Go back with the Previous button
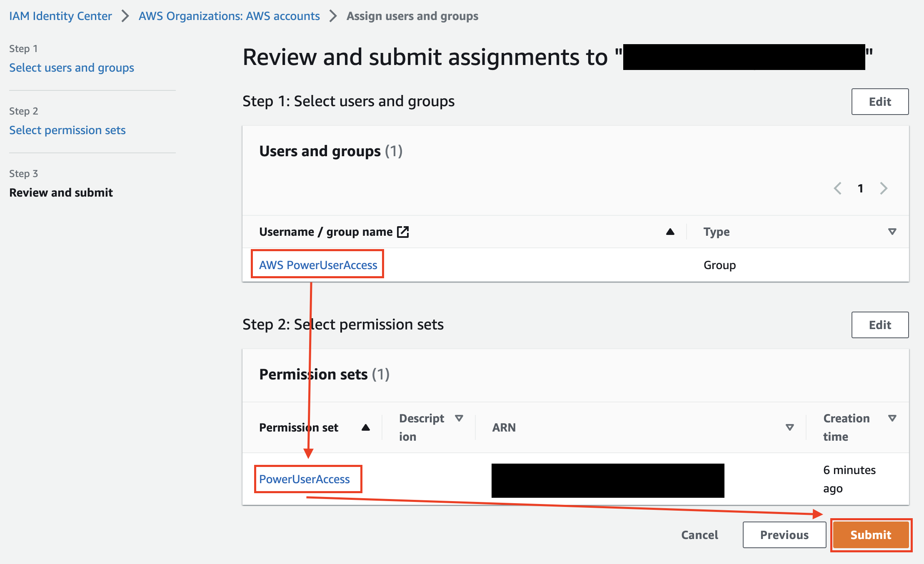 tap(784, 535)
